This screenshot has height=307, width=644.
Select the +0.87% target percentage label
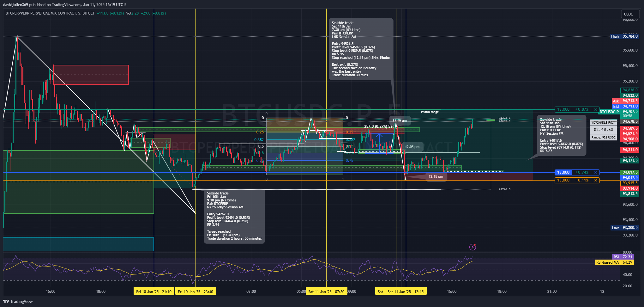coord(582,109)
